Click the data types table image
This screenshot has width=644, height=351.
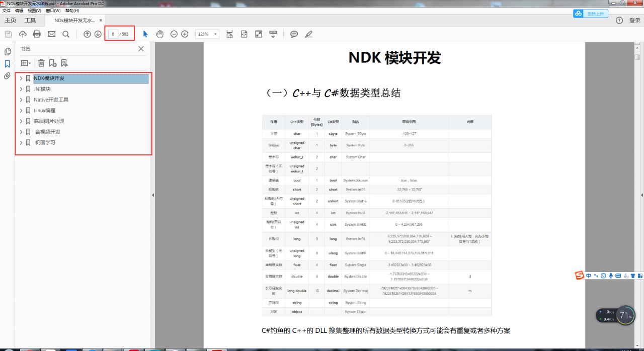[377, 215]
